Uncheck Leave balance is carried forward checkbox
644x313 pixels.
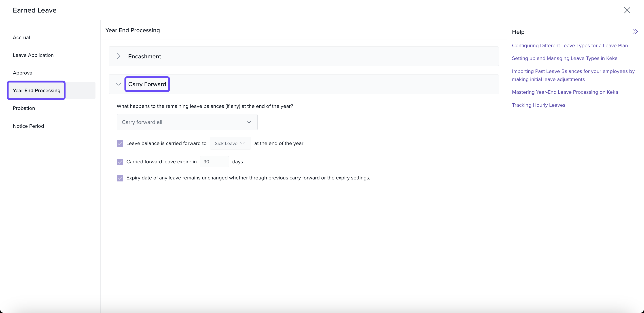tap(120, 144)
